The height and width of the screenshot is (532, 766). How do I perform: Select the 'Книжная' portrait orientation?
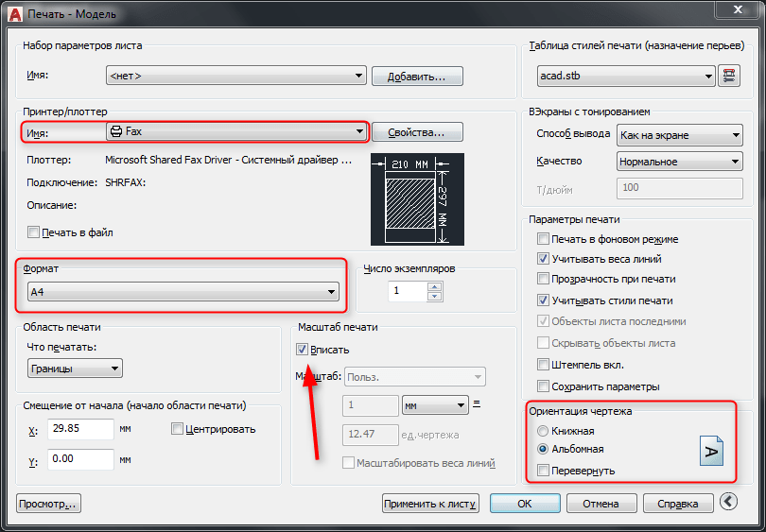(542, 430)
